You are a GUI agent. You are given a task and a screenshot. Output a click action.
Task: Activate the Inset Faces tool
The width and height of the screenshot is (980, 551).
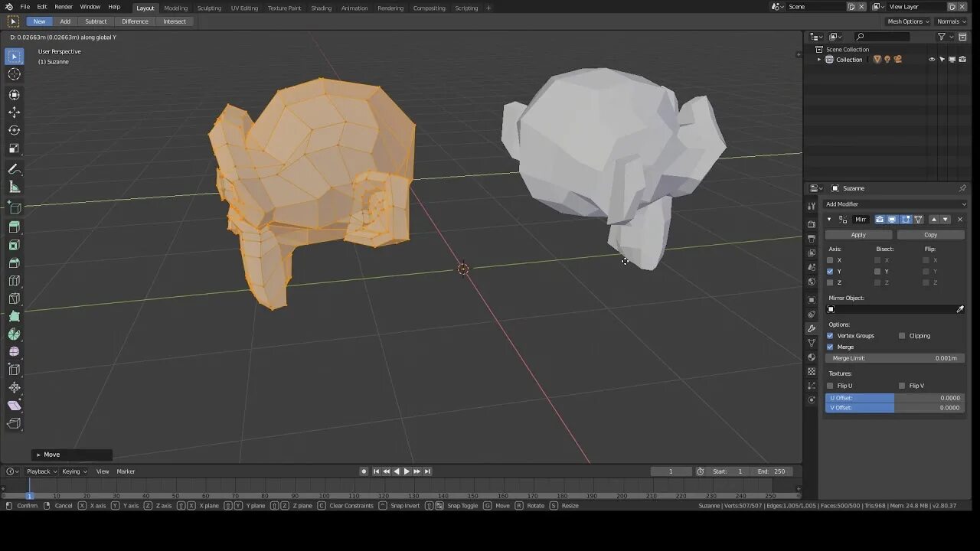pyautogui.click(x=14, y=245)
